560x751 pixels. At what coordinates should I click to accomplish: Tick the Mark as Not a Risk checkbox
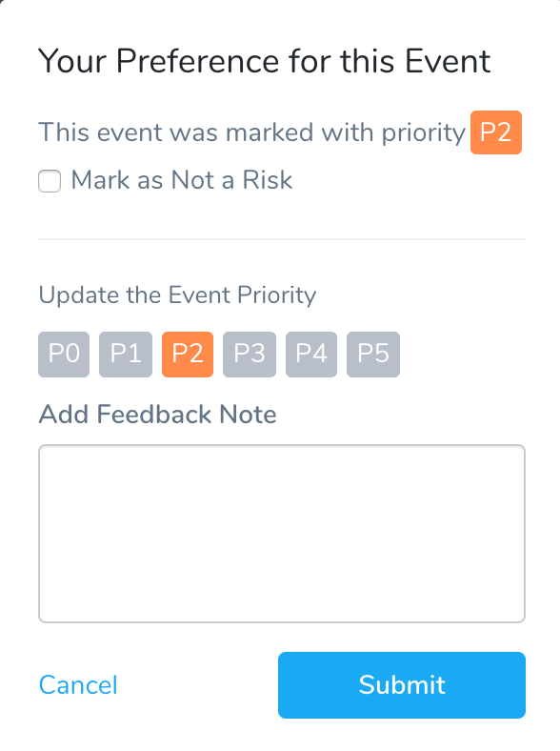[x=50, y=181]
